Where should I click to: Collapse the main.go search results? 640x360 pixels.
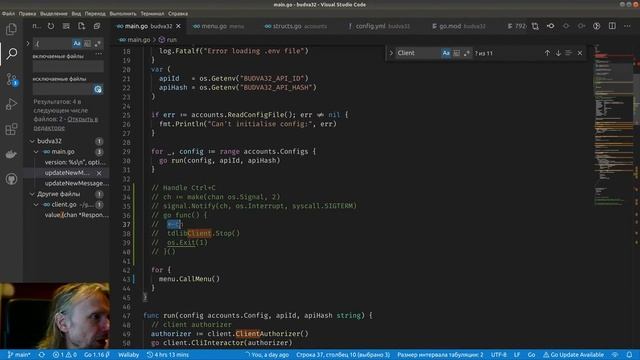pos(36,152)
